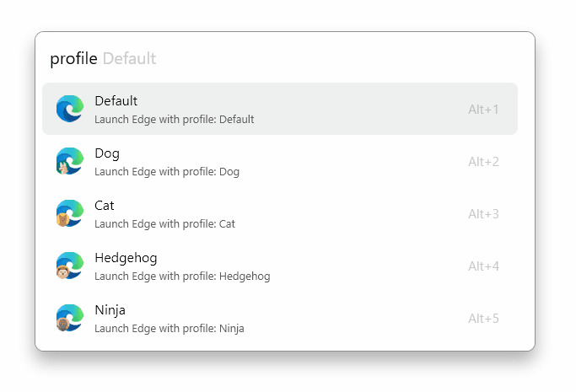Select the Hedgehog profile title

click(x=126, y=258)
